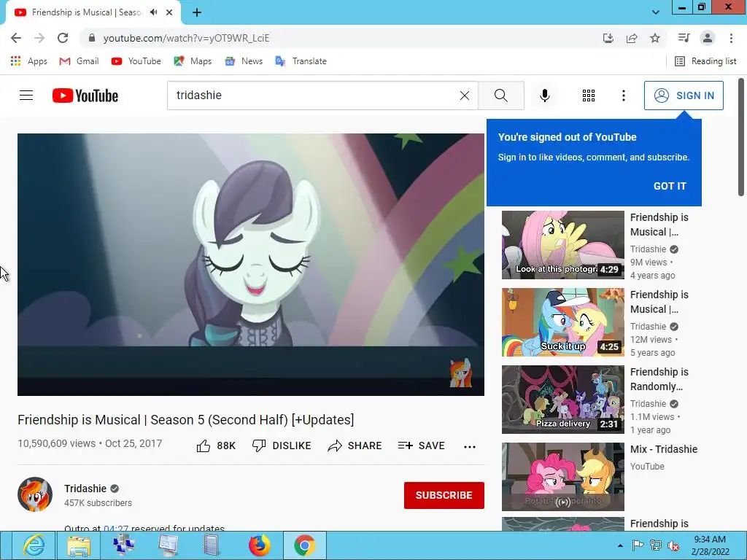Click the video player area
Image resolution: width=747 pixels, height=560 pixels.
point(251,264)
